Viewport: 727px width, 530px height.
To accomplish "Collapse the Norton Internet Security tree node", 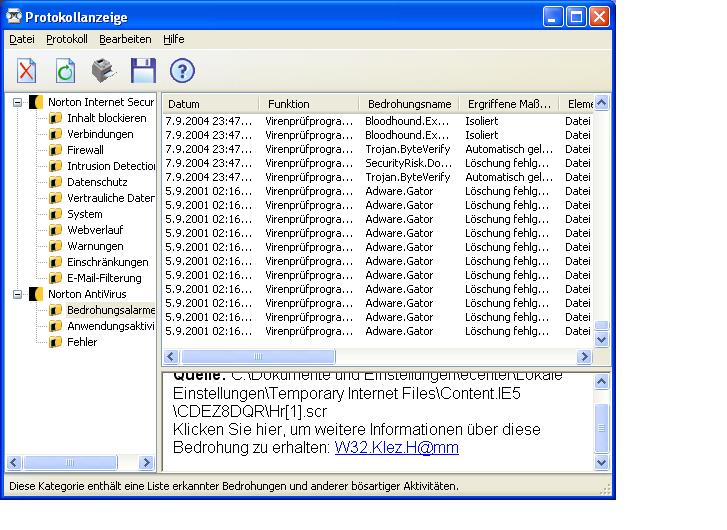I will click(18, 102).
